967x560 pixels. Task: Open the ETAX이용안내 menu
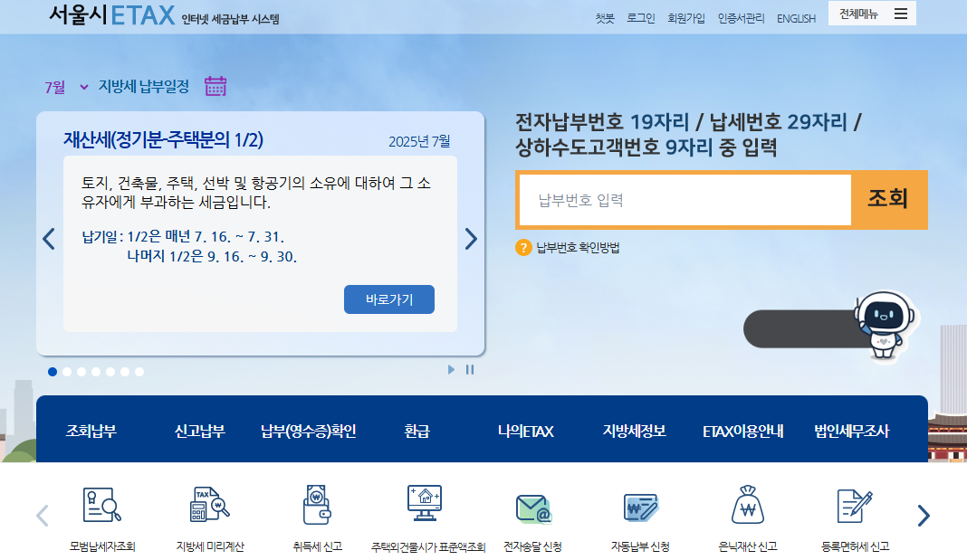tap(743, 432)
